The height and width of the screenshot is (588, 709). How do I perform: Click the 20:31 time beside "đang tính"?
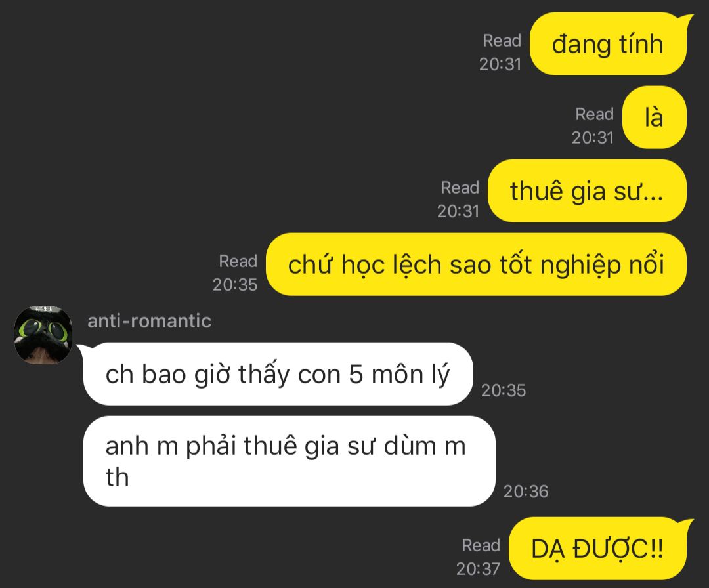coord(500,64)
